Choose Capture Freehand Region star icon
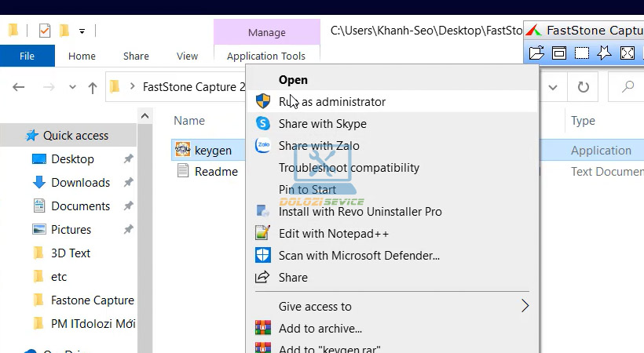Image resolution: width=644 pixels, height=353 pixels. 604,53
